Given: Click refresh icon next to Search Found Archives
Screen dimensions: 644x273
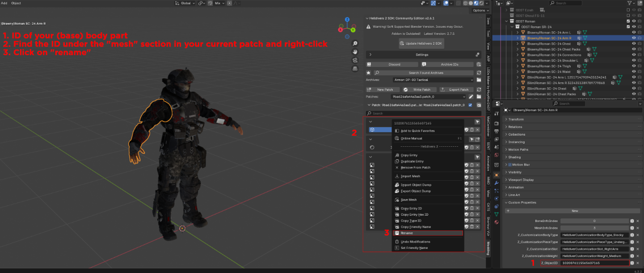Looking at the screenshot, I should click(479, 73).
